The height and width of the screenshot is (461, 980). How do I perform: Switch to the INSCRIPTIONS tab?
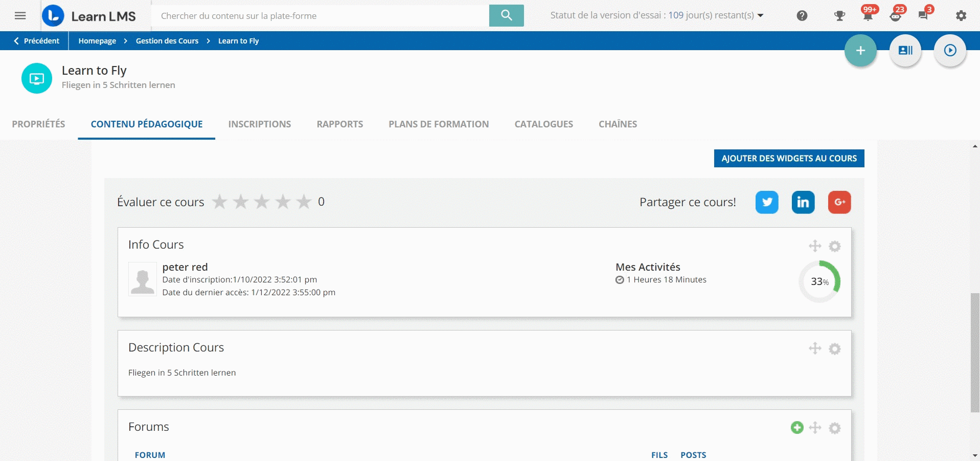[x=259, y=124]
